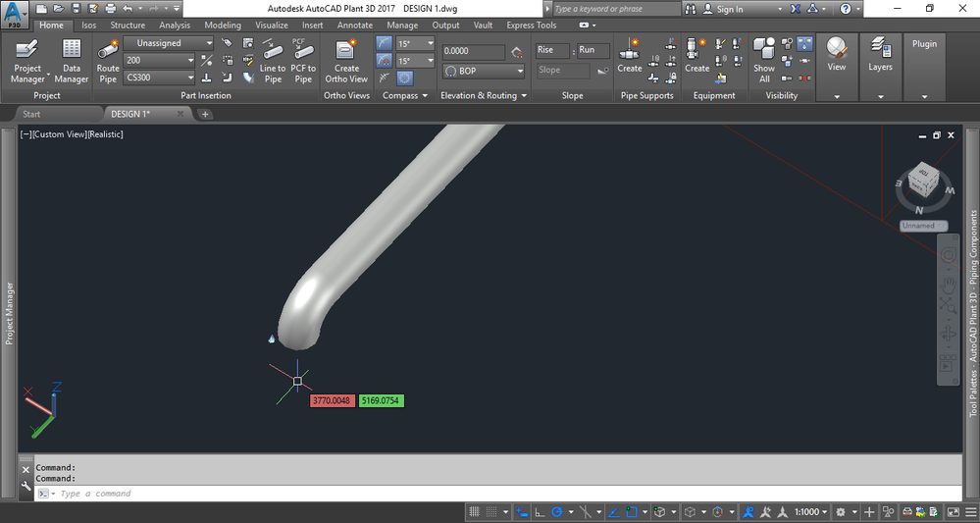
Task: Open the Project Manager side palette
Action: [9, 312]
